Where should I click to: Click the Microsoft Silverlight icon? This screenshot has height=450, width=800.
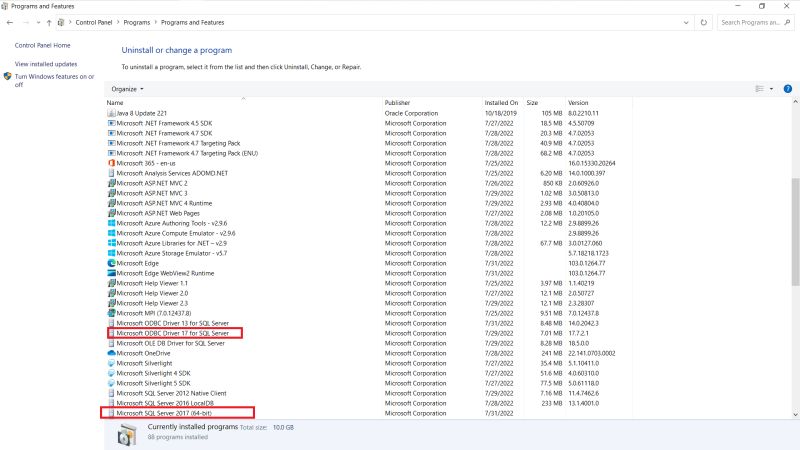click(x=111, y=363)
